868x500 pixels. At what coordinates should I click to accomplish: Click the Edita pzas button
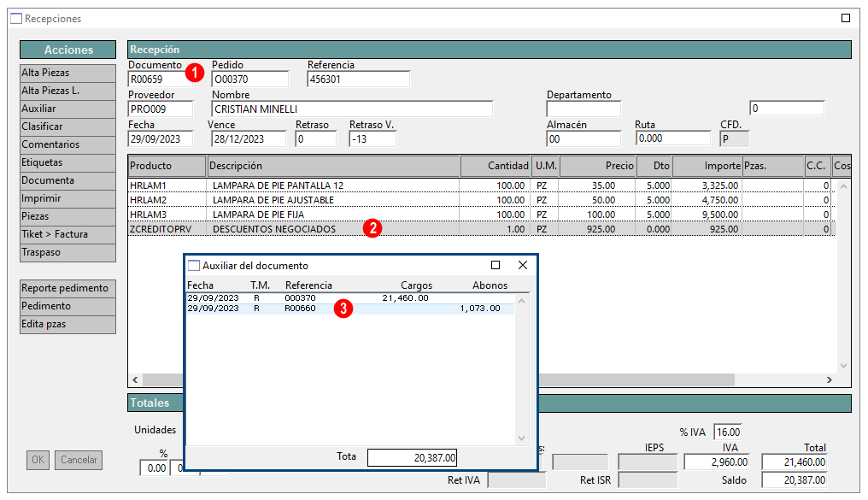click(67, 325)
